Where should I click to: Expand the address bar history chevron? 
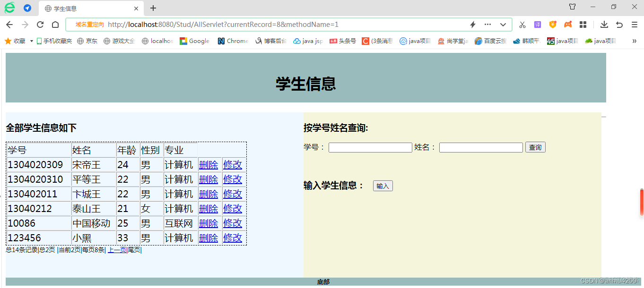[x=503, y=25]
